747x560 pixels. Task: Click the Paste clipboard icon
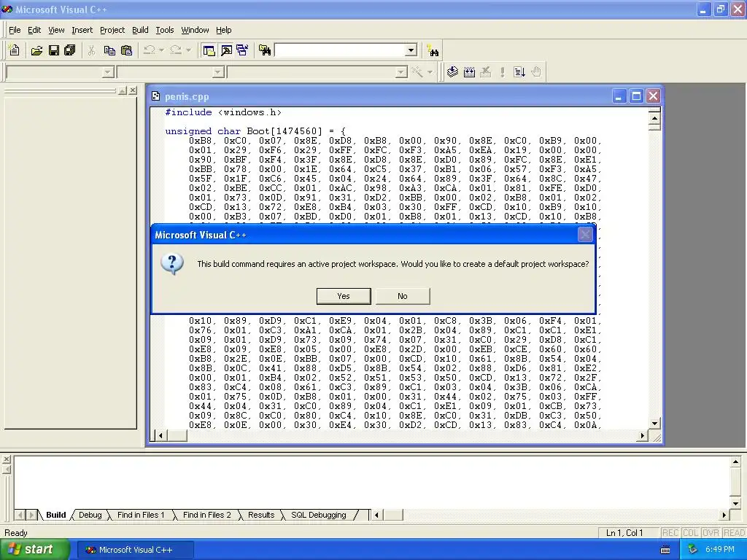pos(127,50)
